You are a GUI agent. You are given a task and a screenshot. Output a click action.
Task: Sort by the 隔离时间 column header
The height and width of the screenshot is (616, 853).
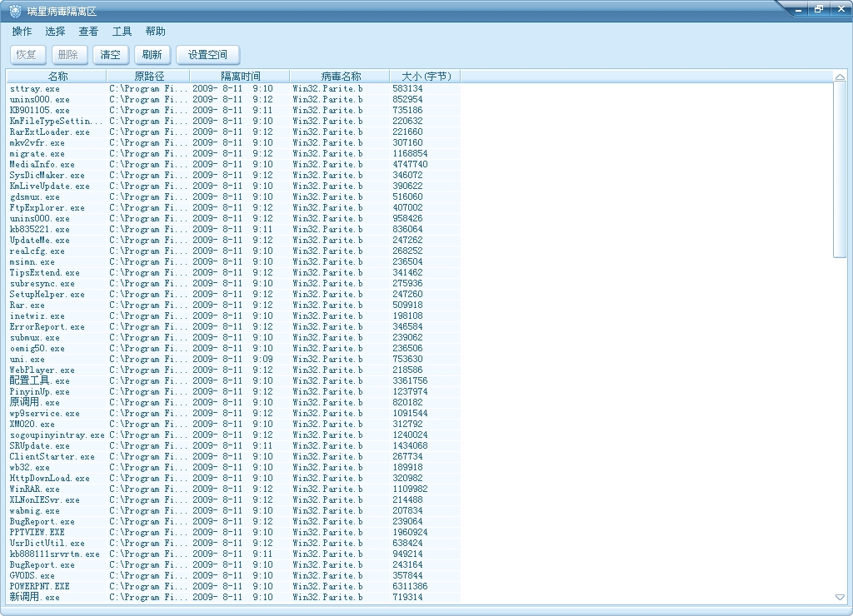pyautogui.click(x=239, y=76)
